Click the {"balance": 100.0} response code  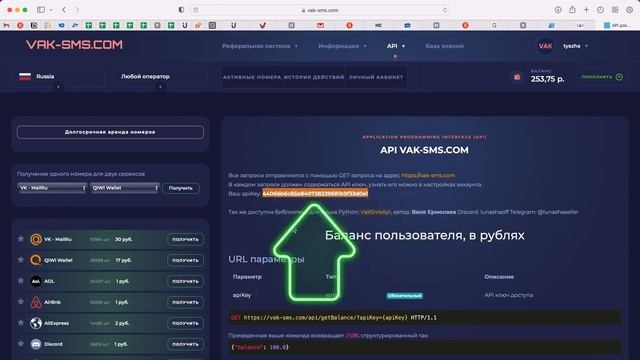424,347
